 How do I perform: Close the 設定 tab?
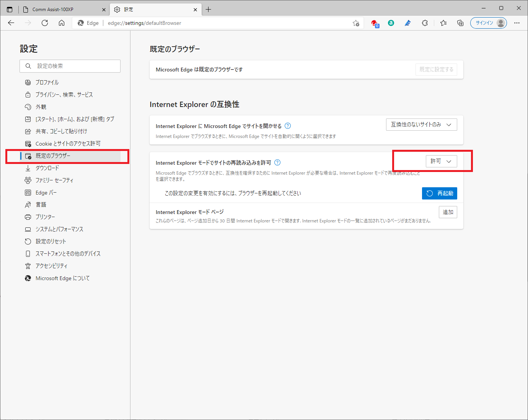point(196,10)
